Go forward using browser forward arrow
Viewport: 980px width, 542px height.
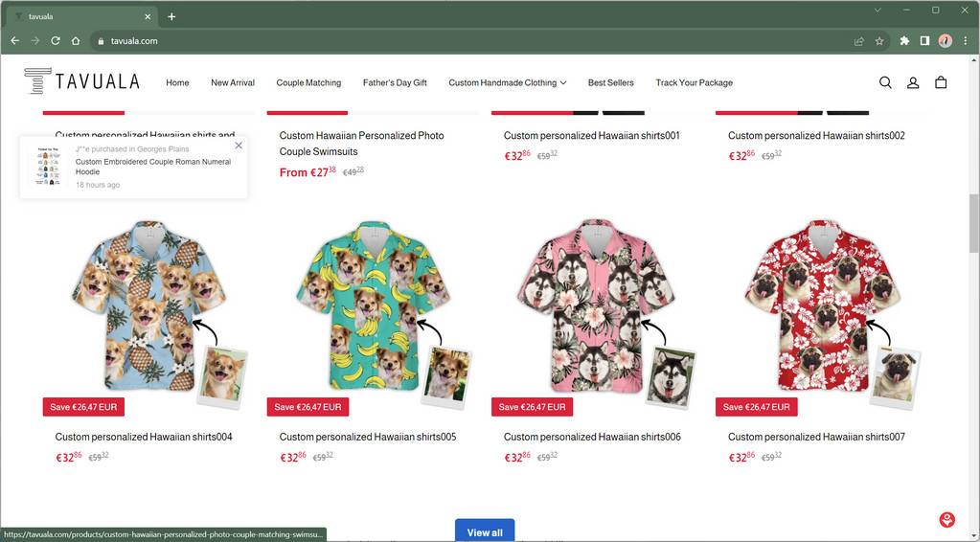click(35, 40)
